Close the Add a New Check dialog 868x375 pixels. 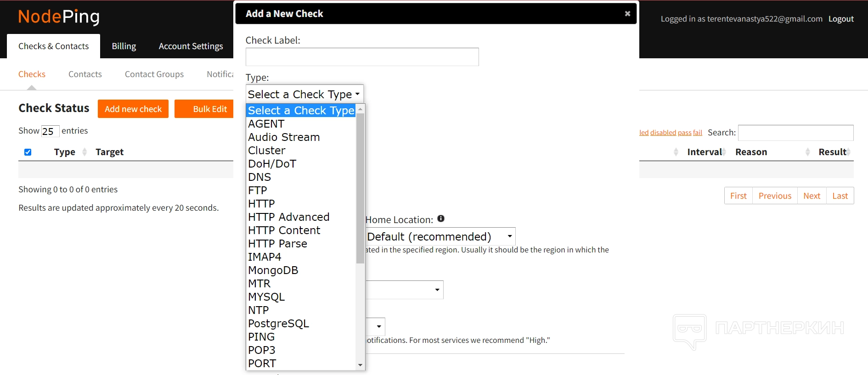coord(627,14)
